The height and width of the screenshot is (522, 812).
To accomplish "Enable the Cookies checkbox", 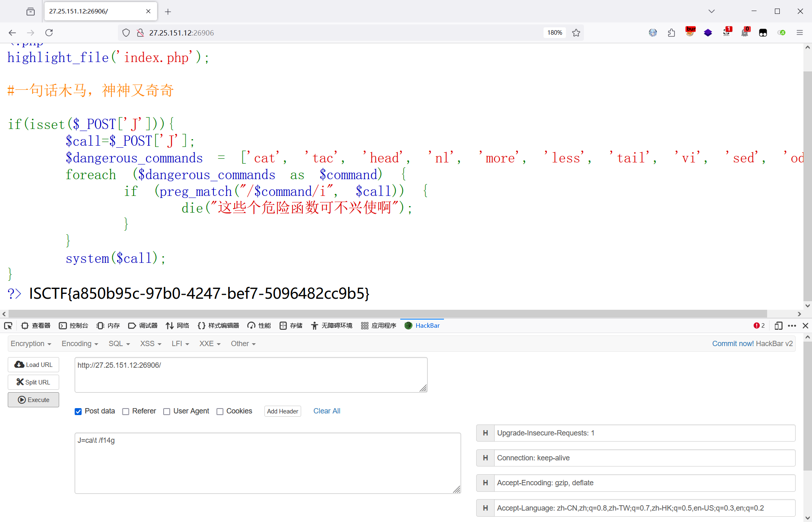I will pos(220,411).
